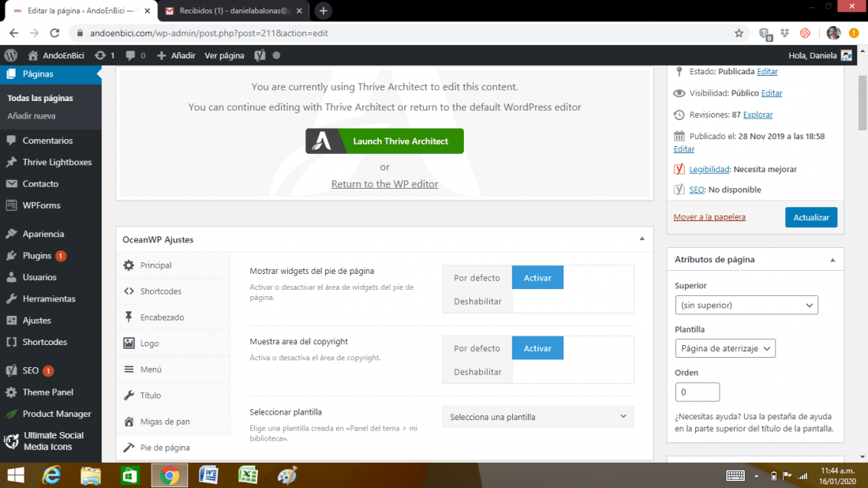The height and width of the screenshot is (488, 868).
Task: Edit the Estado status link
Action: click(x=767, y=71)
